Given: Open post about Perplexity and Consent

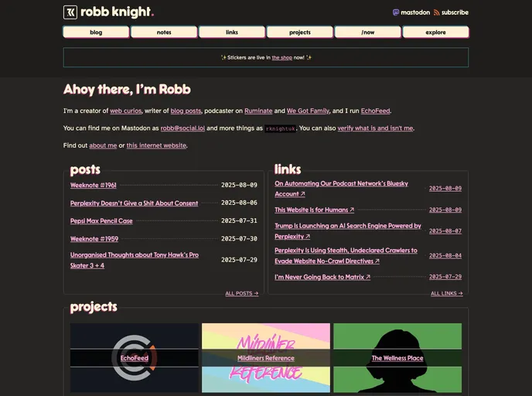Looking at the screenshot, I should (134, 203).
